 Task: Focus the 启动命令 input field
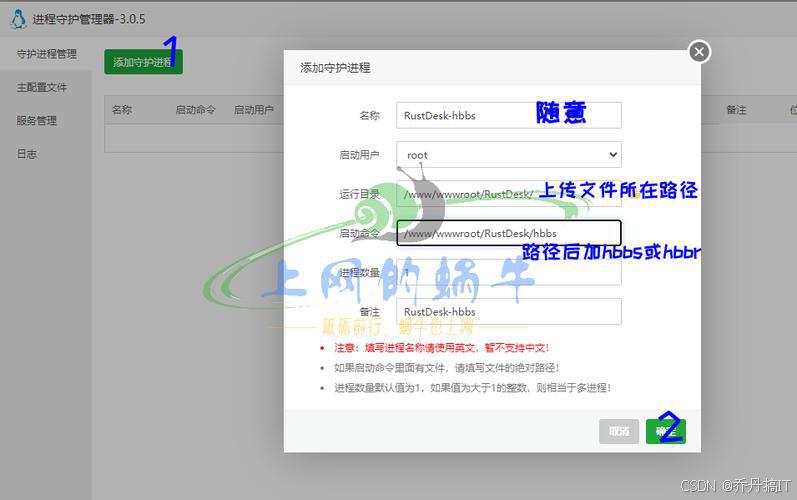pos(509,233)
